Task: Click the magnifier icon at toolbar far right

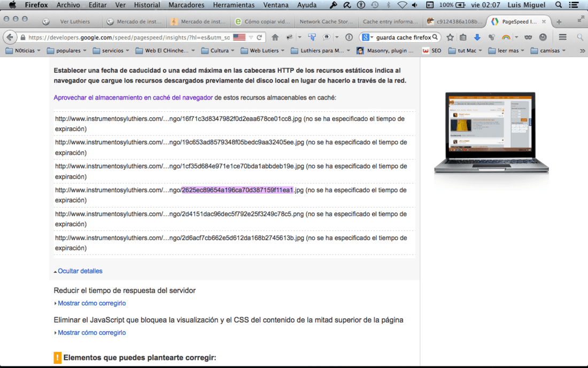Action: [x=580, y=37]
